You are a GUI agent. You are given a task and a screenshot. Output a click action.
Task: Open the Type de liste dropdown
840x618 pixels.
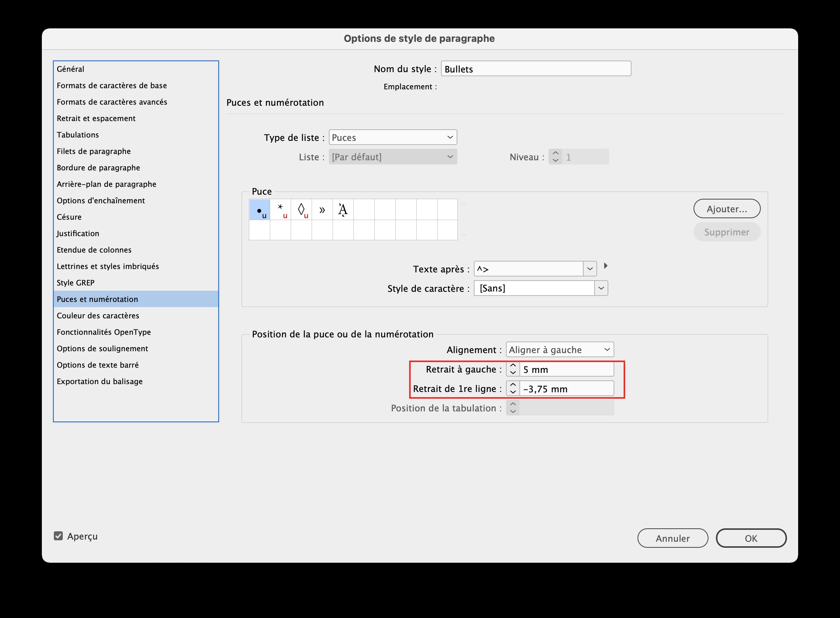392,137
